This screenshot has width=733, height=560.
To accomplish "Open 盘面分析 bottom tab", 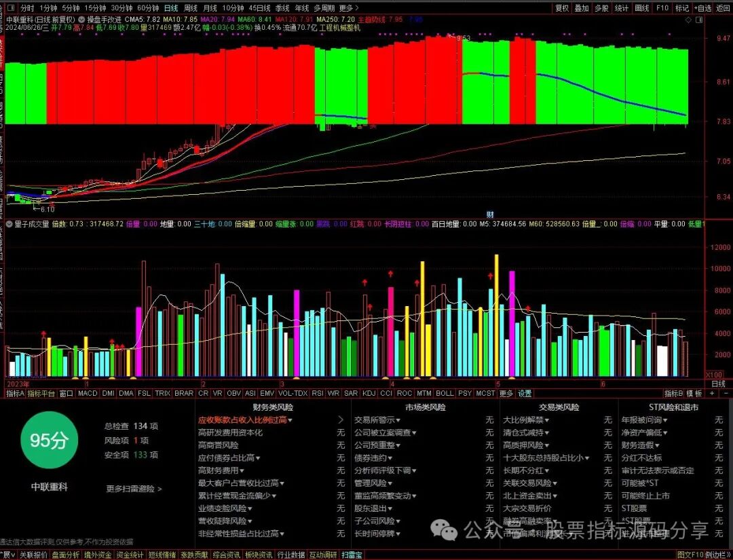I will point(65,555).
